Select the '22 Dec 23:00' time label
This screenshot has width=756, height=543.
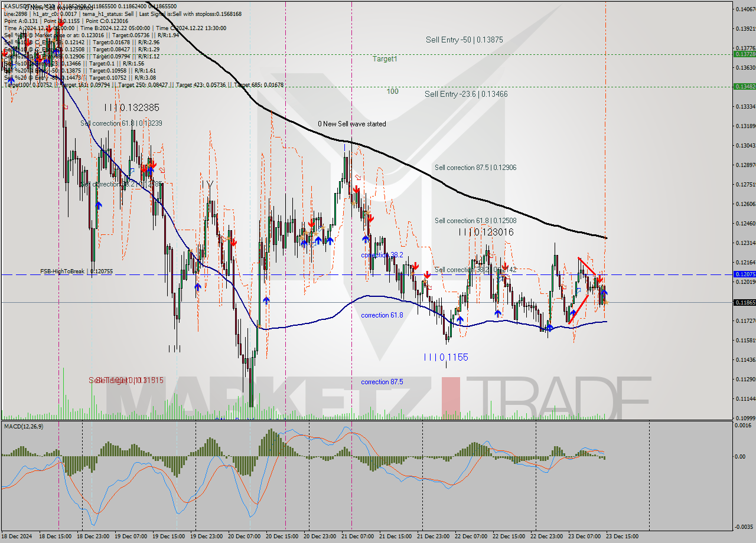tap(548, 537)
